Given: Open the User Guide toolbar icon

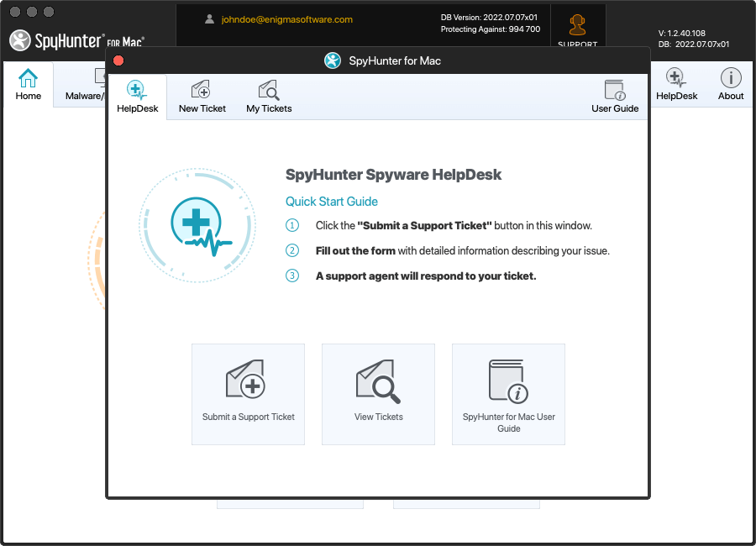Looking at the screenshot, I should click(615, 90).
